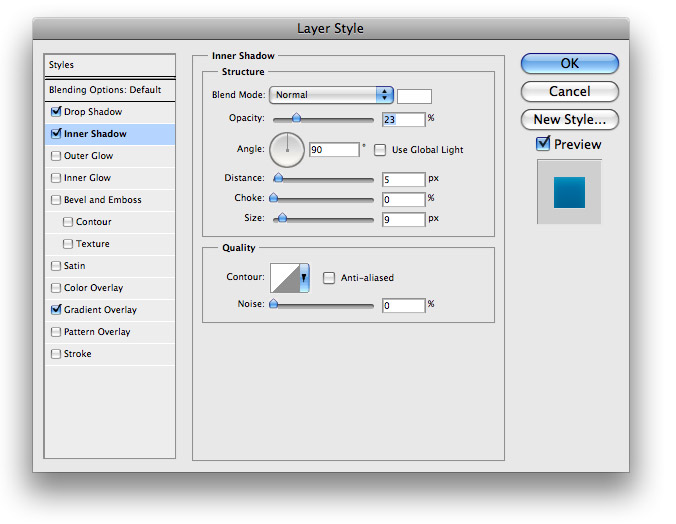Enable the Color Overlay checkbox
676x524 pixels.
point(56,288)
